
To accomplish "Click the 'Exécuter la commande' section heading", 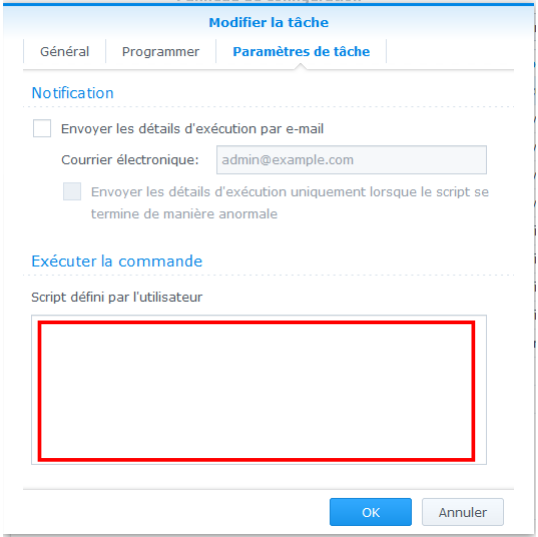I will (117, 261).
